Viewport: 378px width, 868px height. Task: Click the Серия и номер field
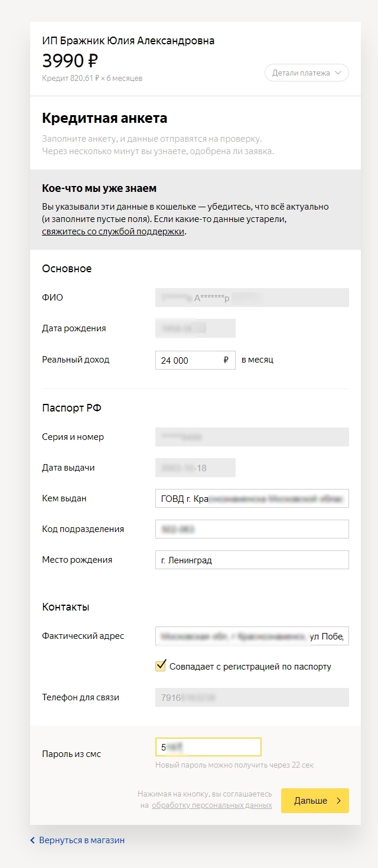coord(252,437)
